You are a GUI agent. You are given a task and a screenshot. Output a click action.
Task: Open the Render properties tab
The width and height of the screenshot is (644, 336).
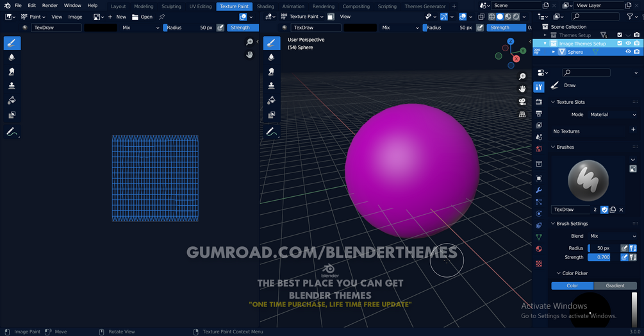(x=539, y=101)
